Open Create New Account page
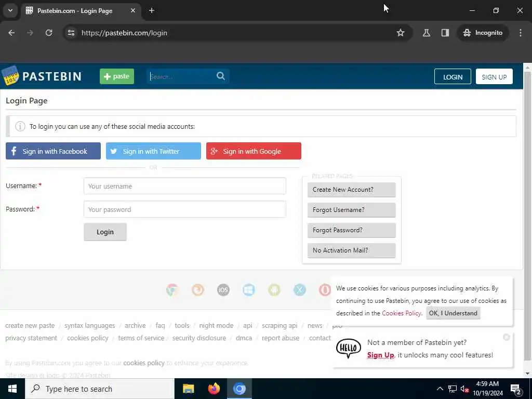Screen dimensions: 532x399 pyautogui.click(x=352, y=190)
